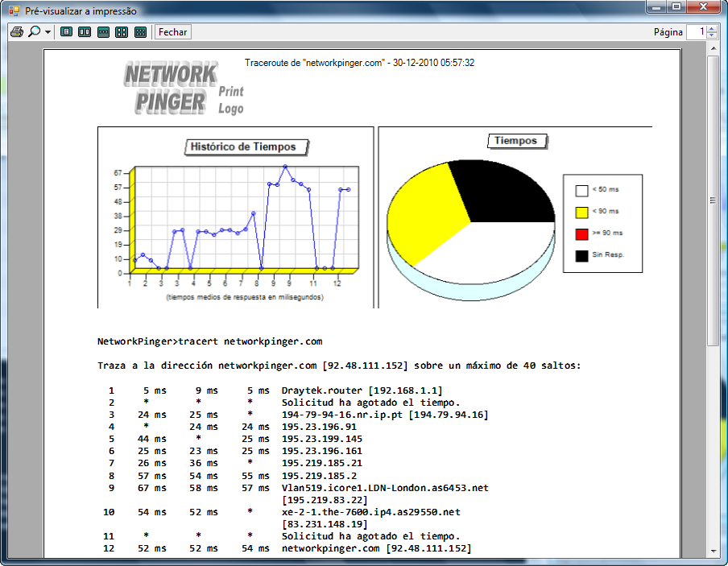Maximize the print preview window
The image size is (728, 566).
[676, 6]
